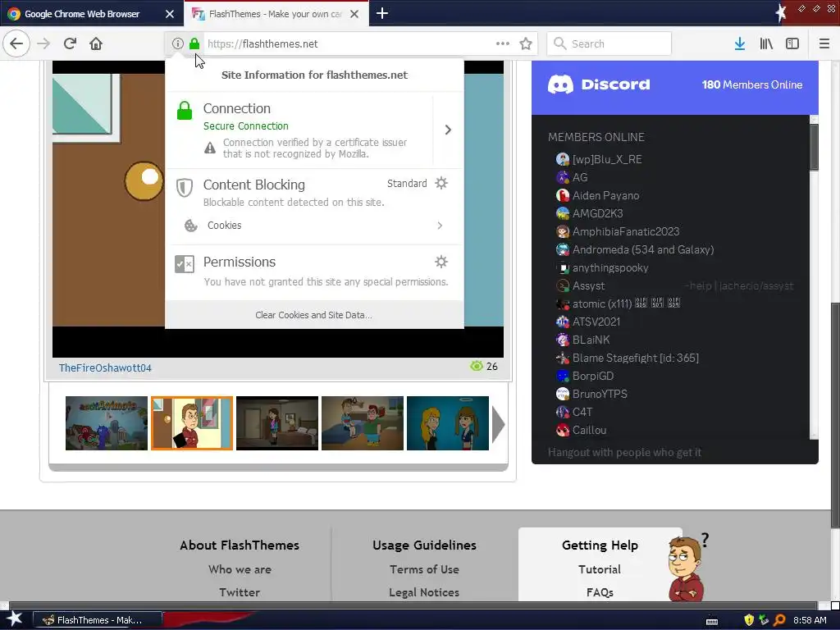The width and height of the screenshot is (840, 630).
Task: Open the browser home page
Action: tap(96, 43)
